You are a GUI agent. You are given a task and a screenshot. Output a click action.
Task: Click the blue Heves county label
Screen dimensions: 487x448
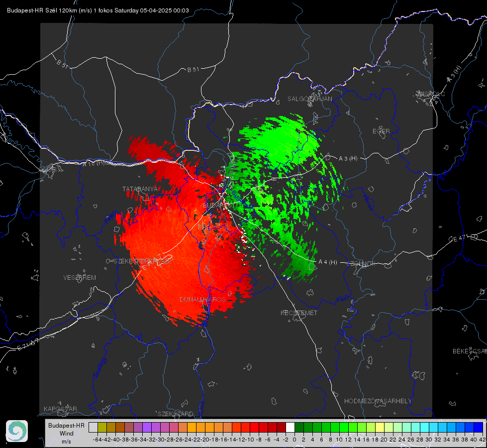coord(368,202)
